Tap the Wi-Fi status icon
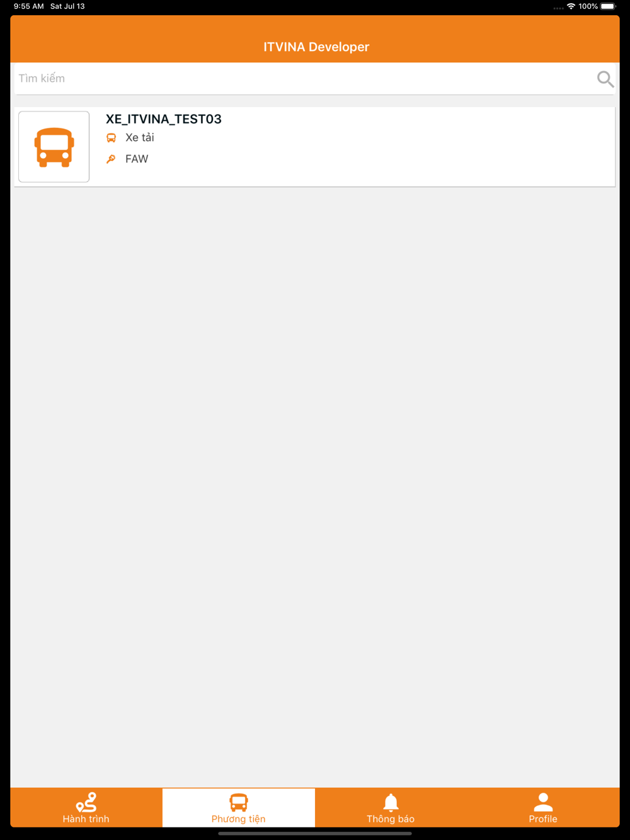 click(571, 6)
